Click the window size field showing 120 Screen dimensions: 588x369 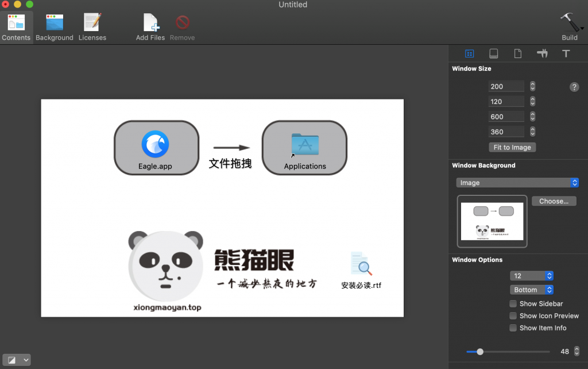[x=506, y=101]
